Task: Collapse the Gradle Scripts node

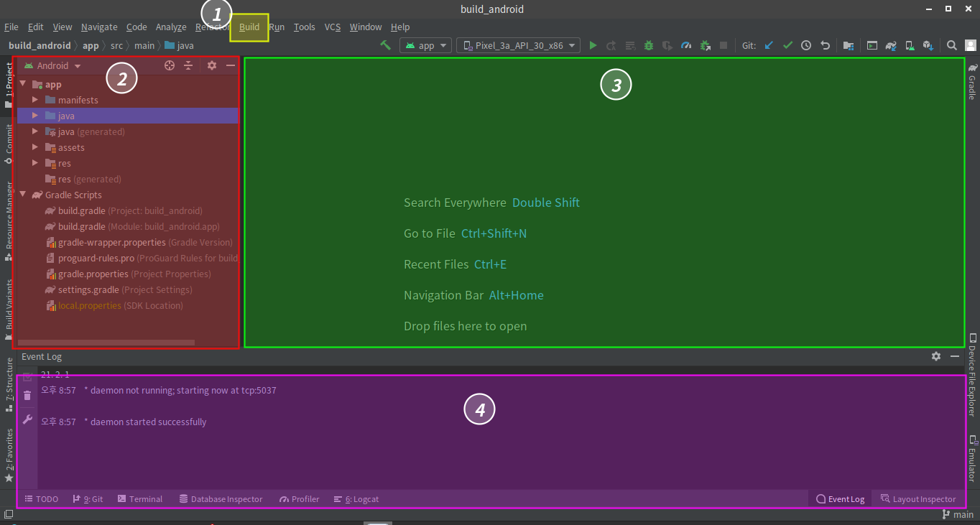Action: coord(23,195)
